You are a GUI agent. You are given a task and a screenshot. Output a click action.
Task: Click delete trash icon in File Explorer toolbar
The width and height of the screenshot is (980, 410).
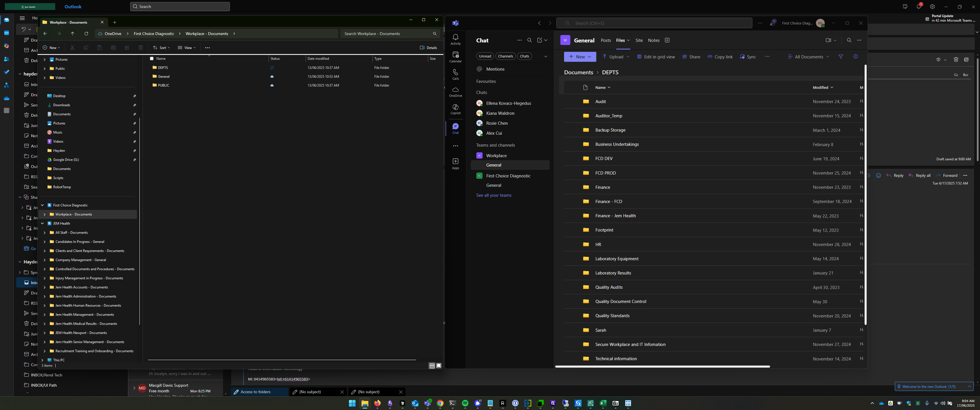click(141, 48)
